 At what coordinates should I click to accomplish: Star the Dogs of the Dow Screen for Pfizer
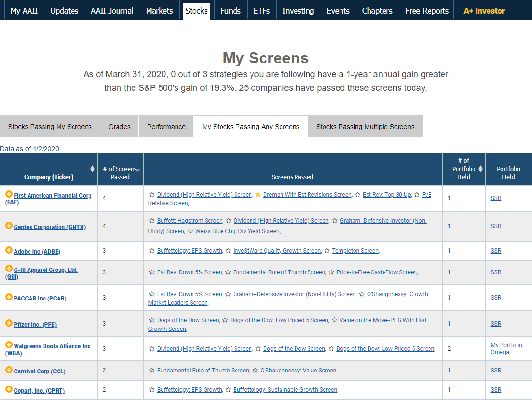[x=152, y=320]
